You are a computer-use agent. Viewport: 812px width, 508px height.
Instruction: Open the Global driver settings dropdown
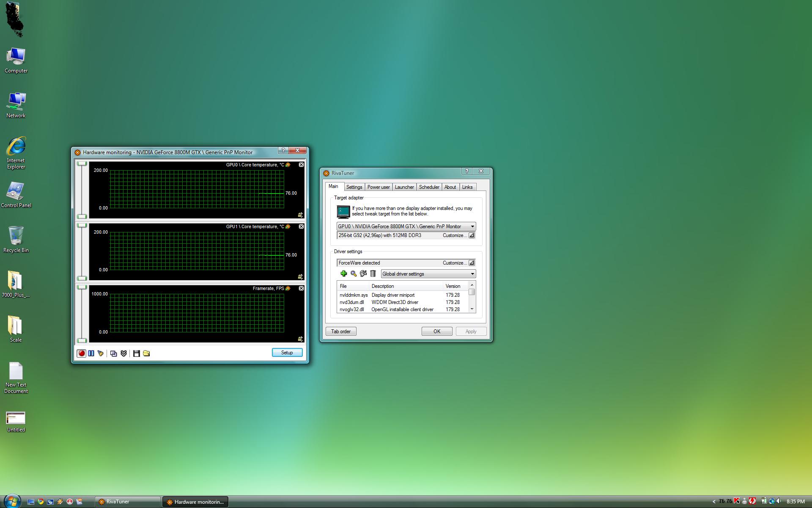point(428,274)
